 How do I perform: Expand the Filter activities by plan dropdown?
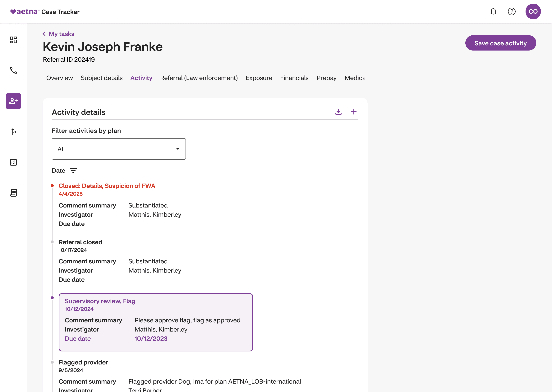pyautogui.click(x=119, y=149)
